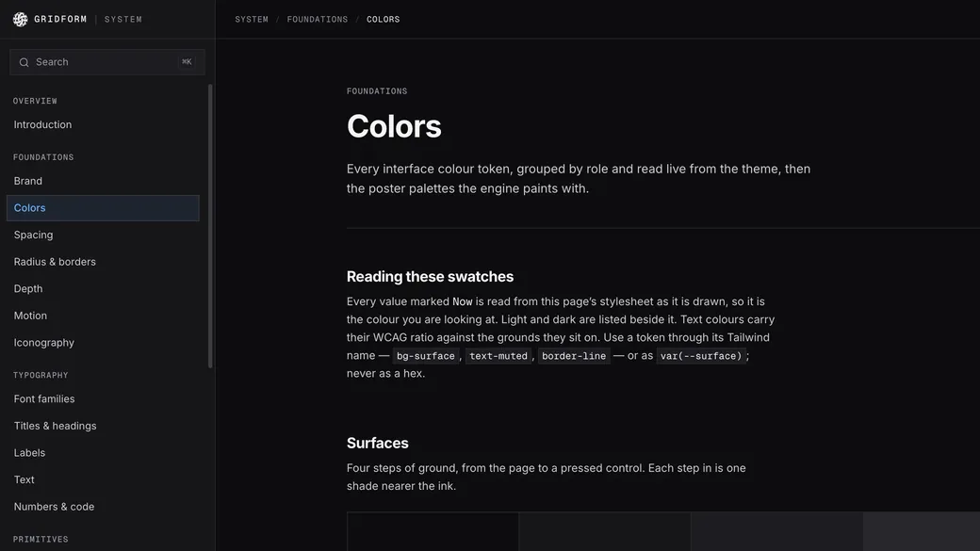This screenshot has width=980, height=551.
Task: Click the FOUNDATIONS eyebrow above the title
Action: 377,91
